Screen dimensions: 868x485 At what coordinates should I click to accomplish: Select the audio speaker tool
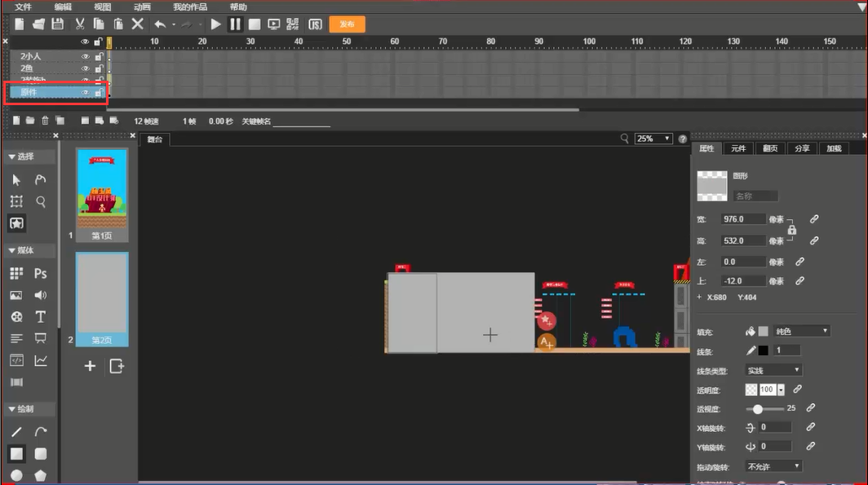41,295
